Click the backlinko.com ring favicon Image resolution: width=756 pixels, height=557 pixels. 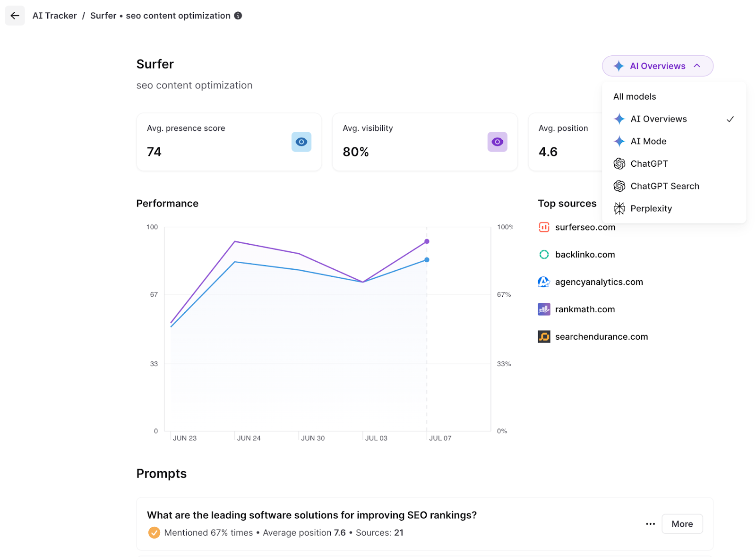click(544, 255)
